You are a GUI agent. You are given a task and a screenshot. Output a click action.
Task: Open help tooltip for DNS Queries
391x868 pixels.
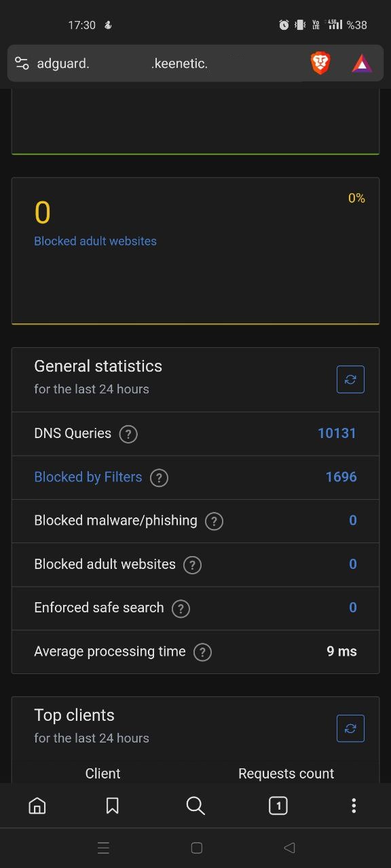pyautogui.click(x=128, y=434)
